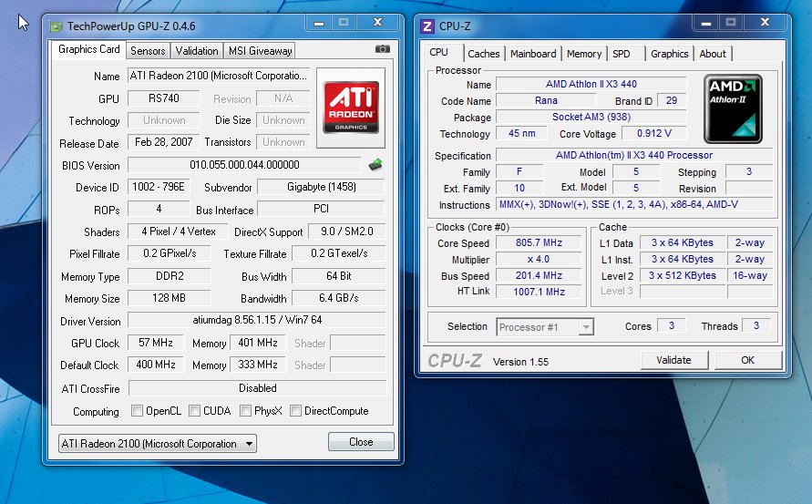The image size is (812, 504).
Task: Open the Graphics tab in CPU-Z
Action: tap(669, 54)
